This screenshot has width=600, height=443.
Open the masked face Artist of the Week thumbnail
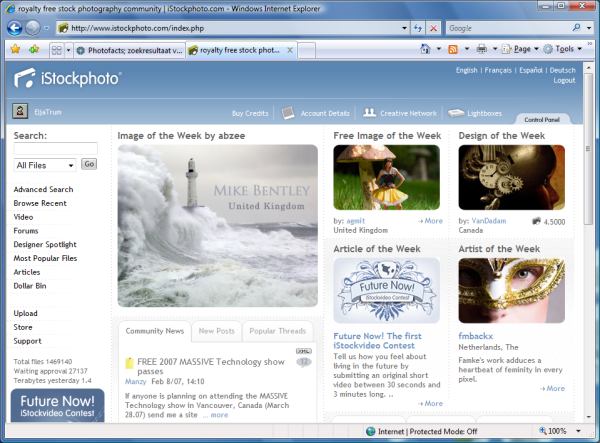click(512, 290)
